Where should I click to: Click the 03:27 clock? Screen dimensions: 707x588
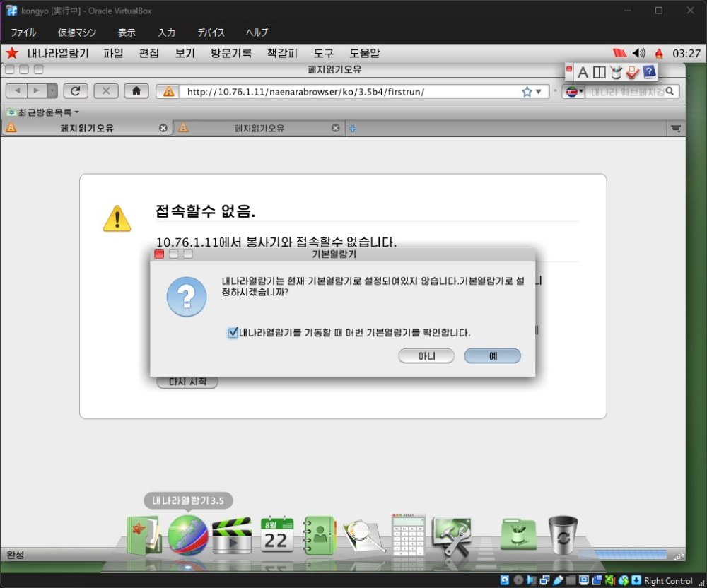(x=686, y=54)
